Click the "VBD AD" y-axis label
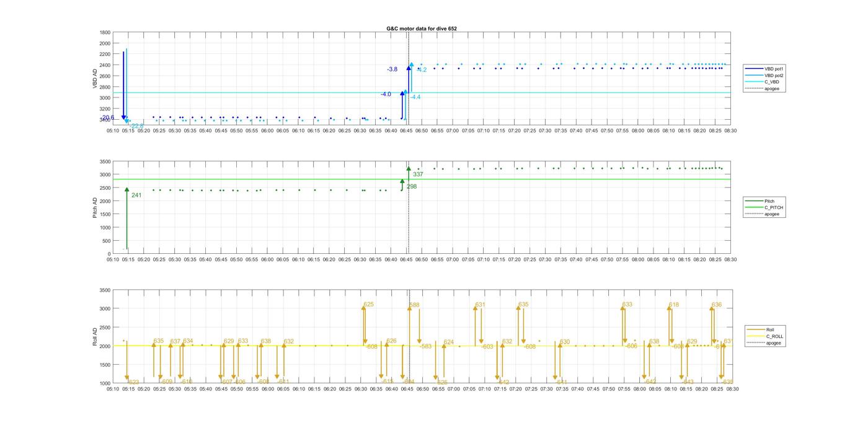Viewport: 868px width, 430px height. tap(95, 78)
